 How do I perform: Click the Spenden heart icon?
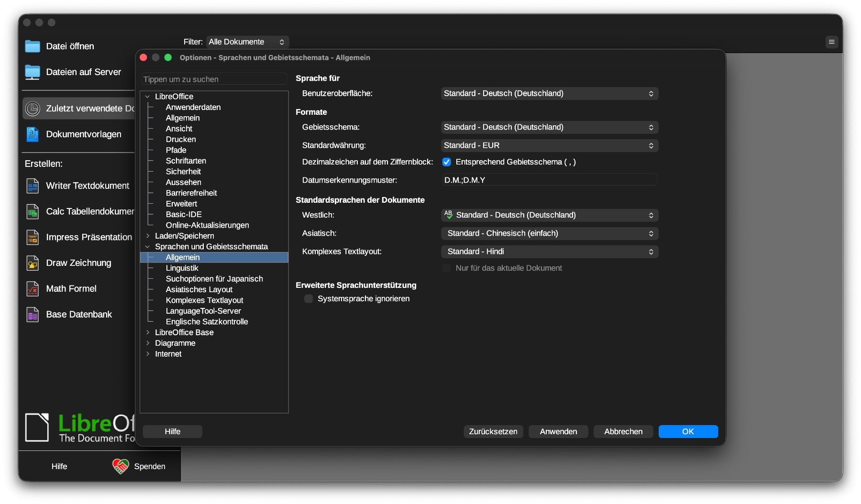pyautogui.click(x=121, y=466)
